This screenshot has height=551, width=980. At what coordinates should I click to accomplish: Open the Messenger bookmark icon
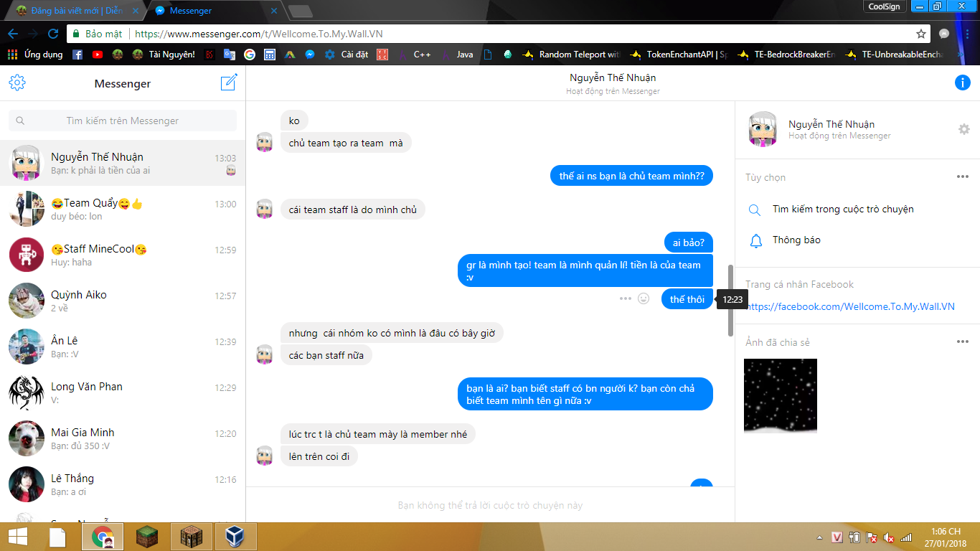tap(310, 55)
